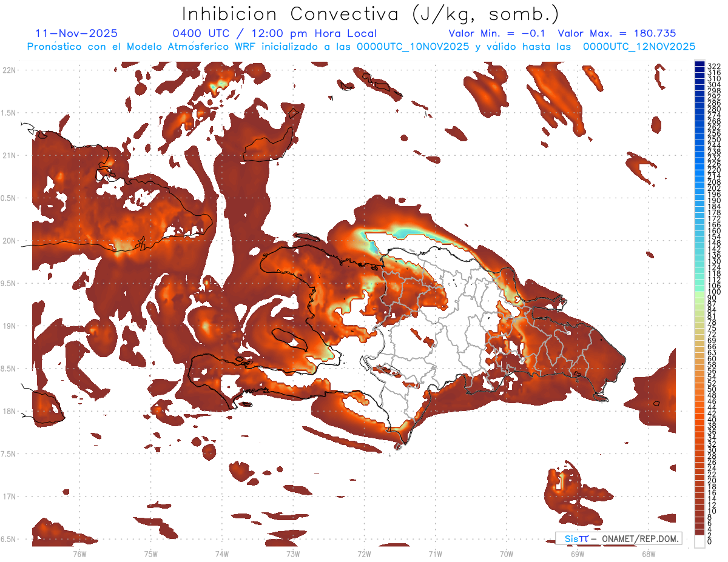Click the 69W longitude label

578,554
